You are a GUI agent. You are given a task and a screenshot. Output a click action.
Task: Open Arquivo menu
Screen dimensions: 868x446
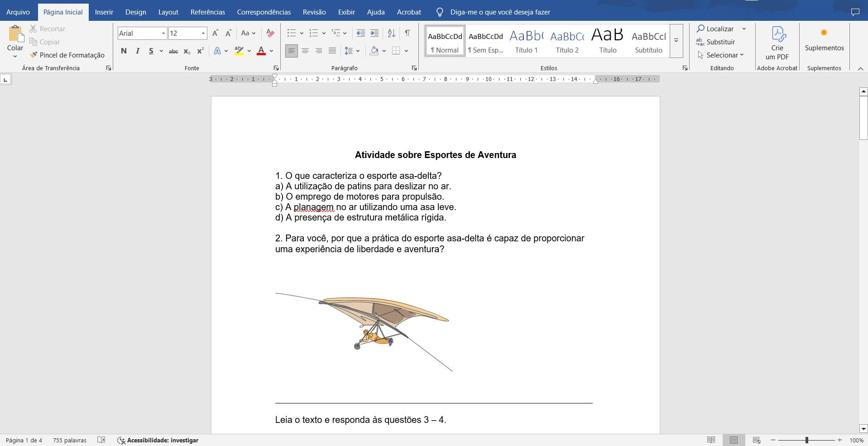[18, 12]
